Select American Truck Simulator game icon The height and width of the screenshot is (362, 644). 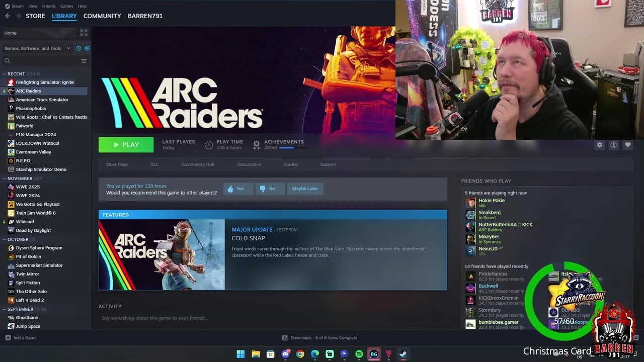11,100
